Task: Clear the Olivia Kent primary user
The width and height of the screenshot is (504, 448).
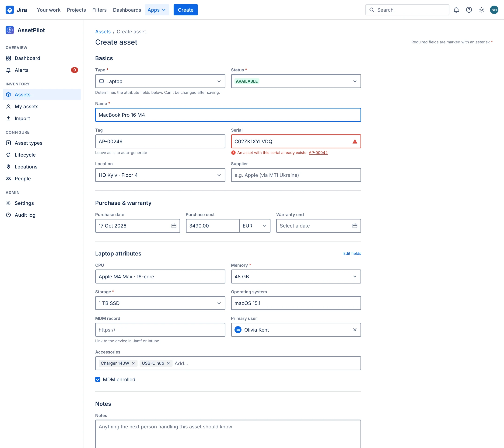Action: [355, 330]
